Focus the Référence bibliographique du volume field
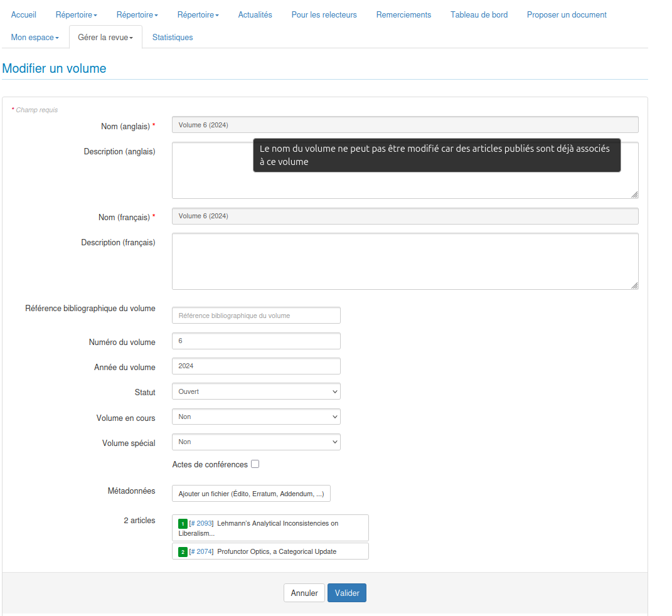Viewport: 672px width, 616px height. pos(256,316)
